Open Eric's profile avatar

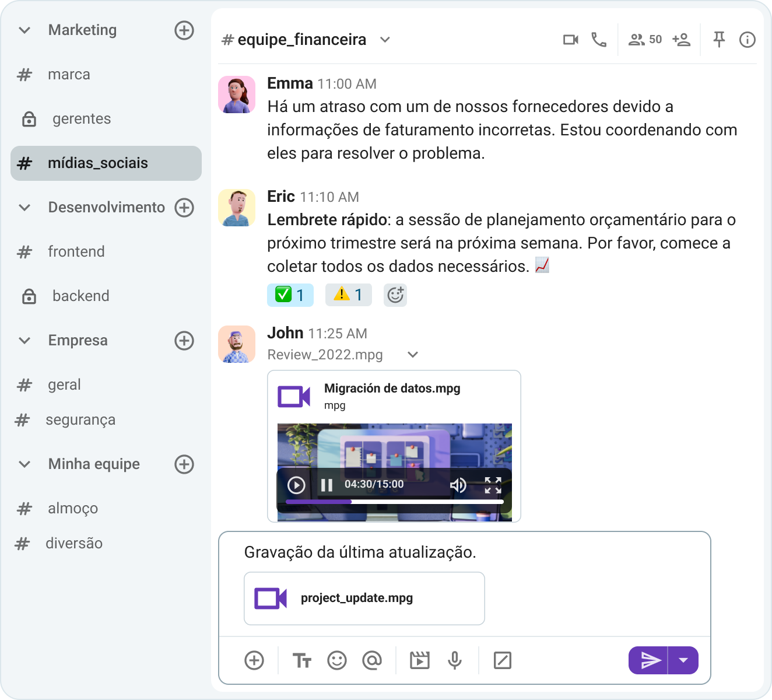pyautogui.click(x=237, y=208)
